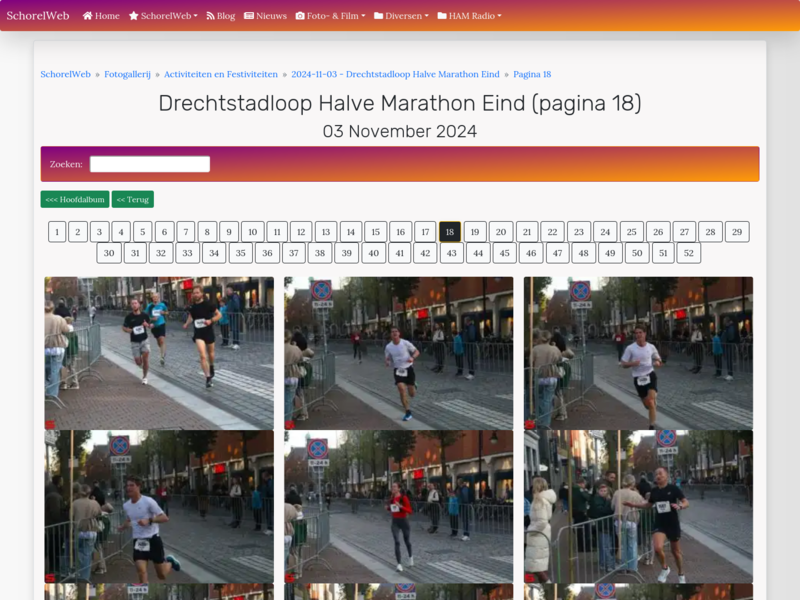Go to gallery page 43
This screenshot has width=800, height=600.
[x=452, y=253]
